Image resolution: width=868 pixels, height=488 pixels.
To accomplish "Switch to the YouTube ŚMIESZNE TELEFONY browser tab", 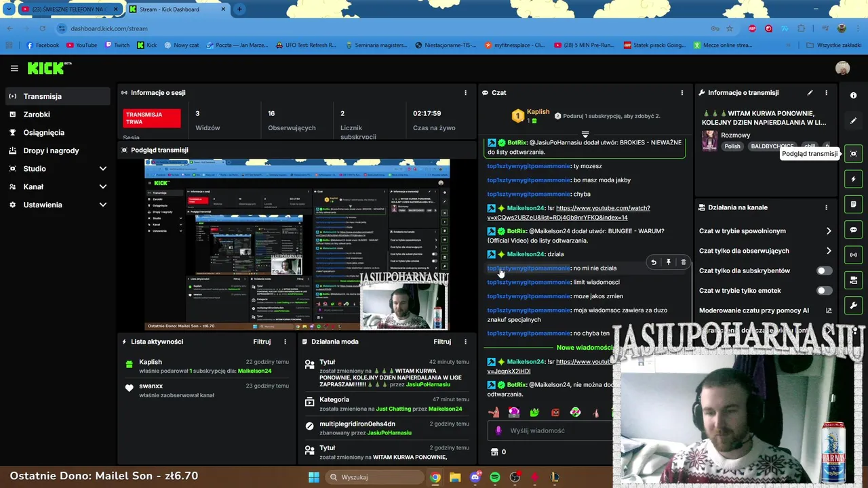I will click(69, 9).
